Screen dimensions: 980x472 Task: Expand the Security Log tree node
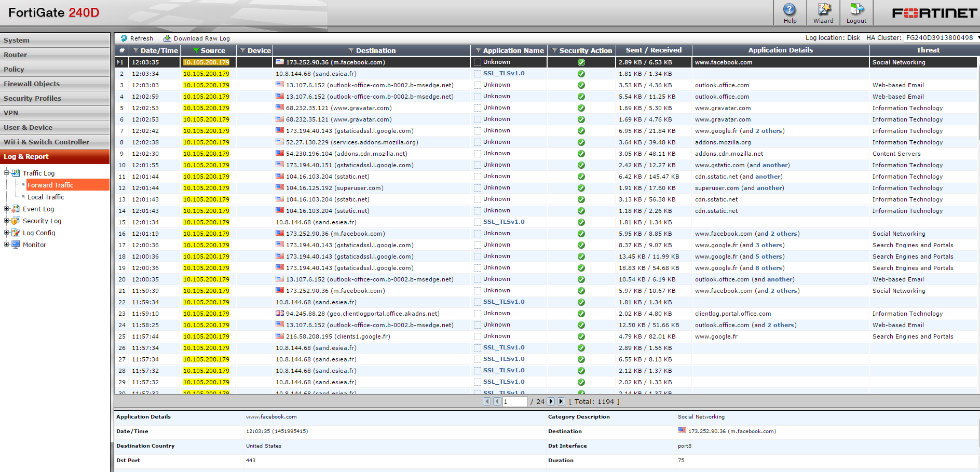(x=6, y=221)
